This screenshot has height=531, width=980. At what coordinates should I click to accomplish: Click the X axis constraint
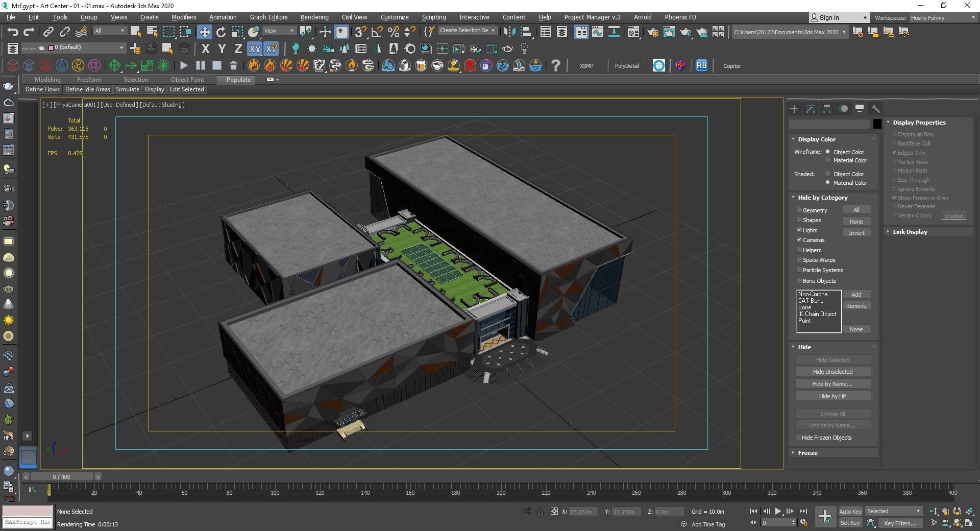point(205,49)
